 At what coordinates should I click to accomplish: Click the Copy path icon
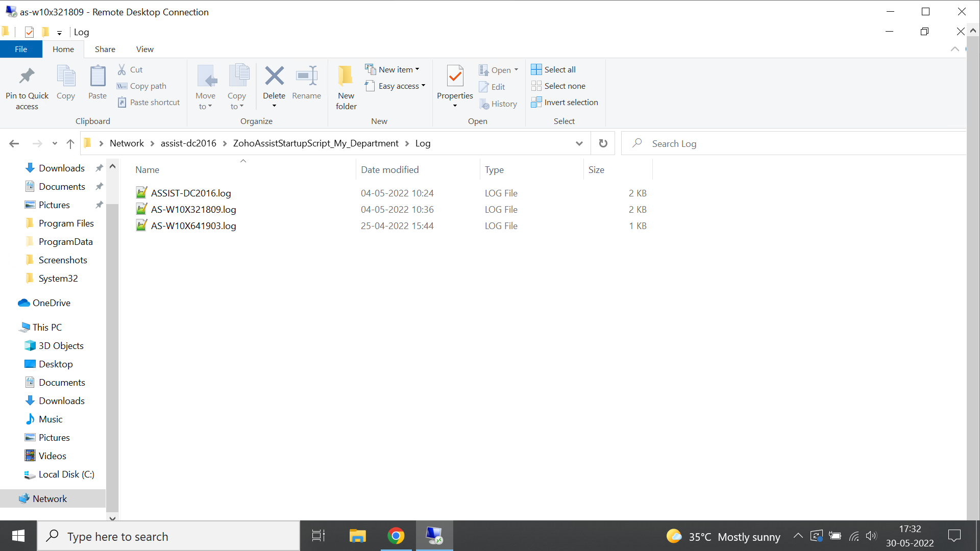click(142, 86)
